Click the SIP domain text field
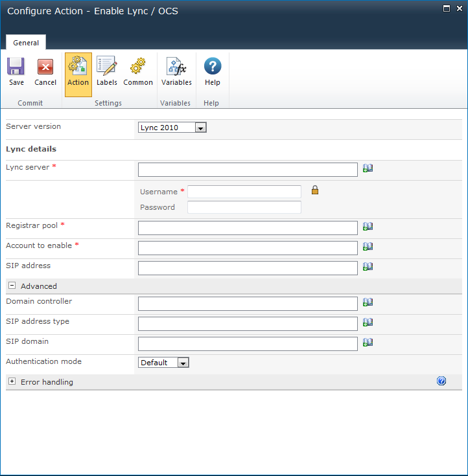The width and height of the screenshot is (468, 476). [x=248, y=344]
